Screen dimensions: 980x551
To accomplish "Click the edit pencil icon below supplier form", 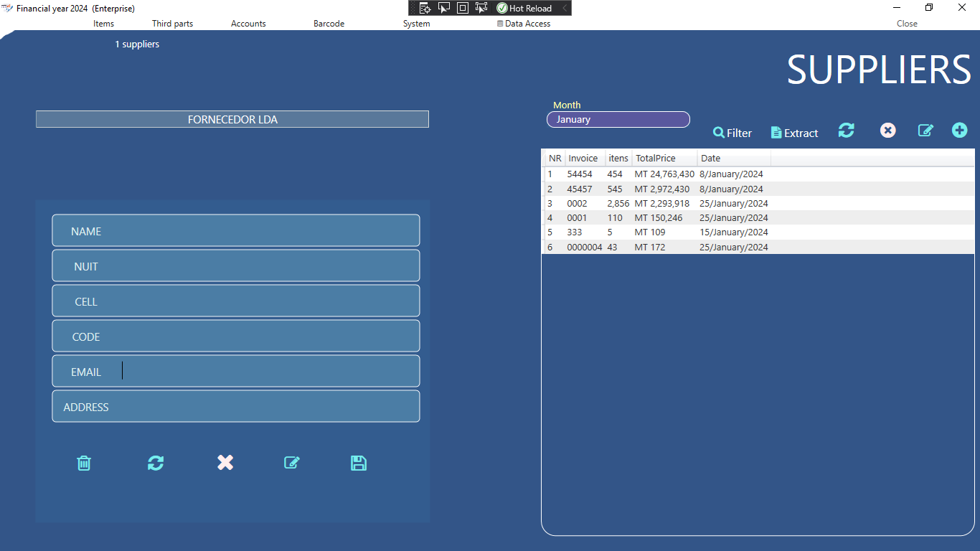I will tap(291, 463).
